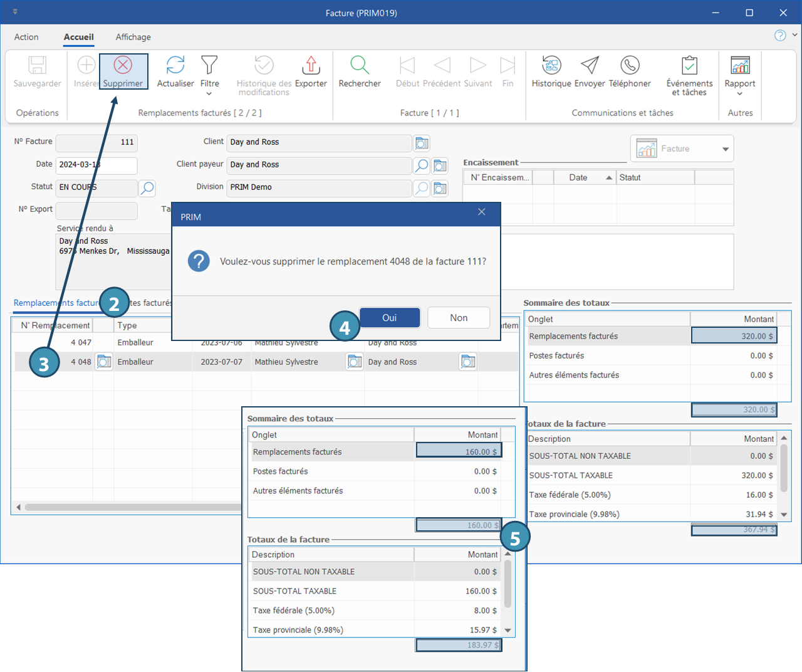This screenshot has width=802, height=672.
Task: Click the Date input field
Action: (96, 165)
